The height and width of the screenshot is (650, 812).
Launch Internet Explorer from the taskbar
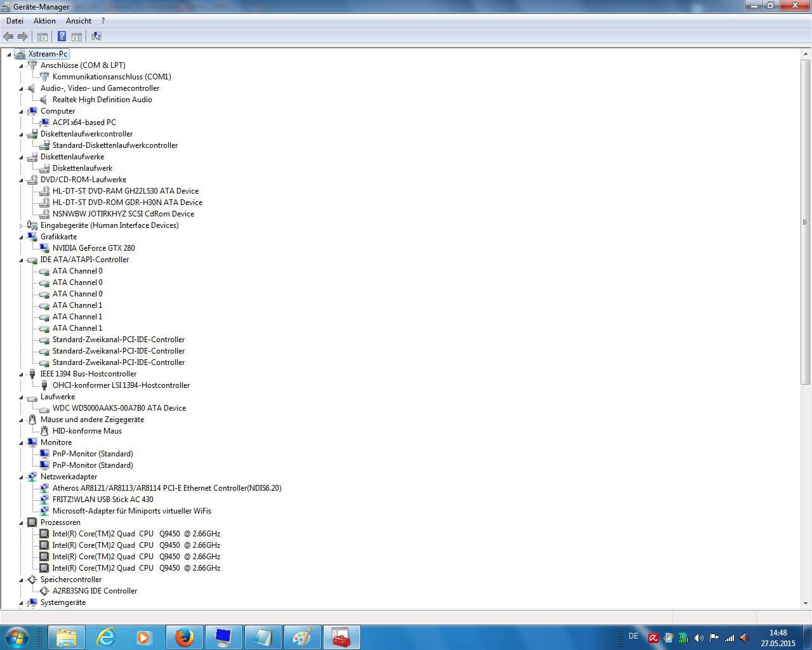(x=106, y=637)
